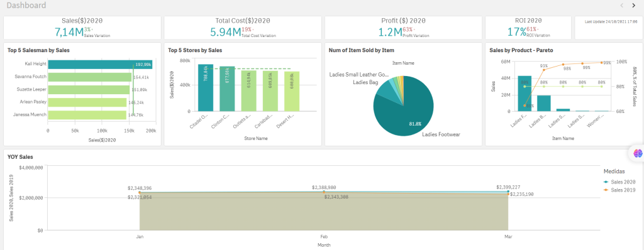644x250 pixels.
Task: Click the Num of Item Sold by Item title
Action: tap(362, 50)
